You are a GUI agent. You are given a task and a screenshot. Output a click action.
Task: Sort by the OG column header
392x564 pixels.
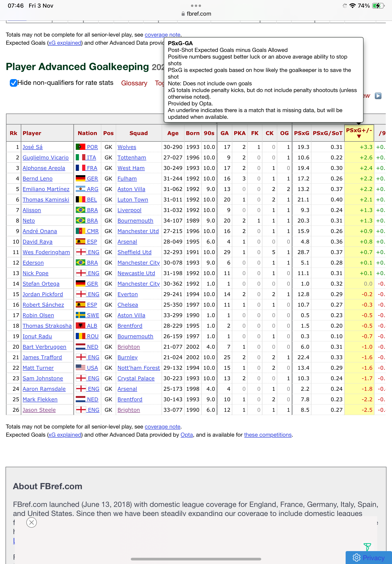(x=284, y=133)
